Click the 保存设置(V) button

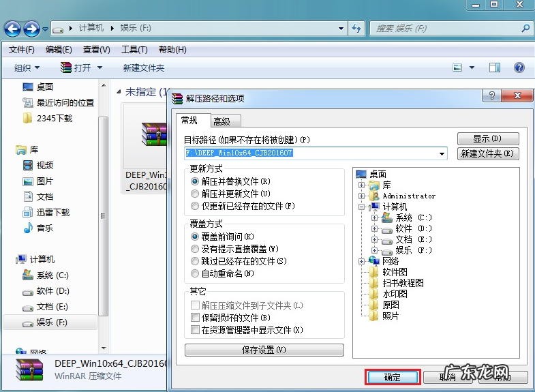point(264,350)
